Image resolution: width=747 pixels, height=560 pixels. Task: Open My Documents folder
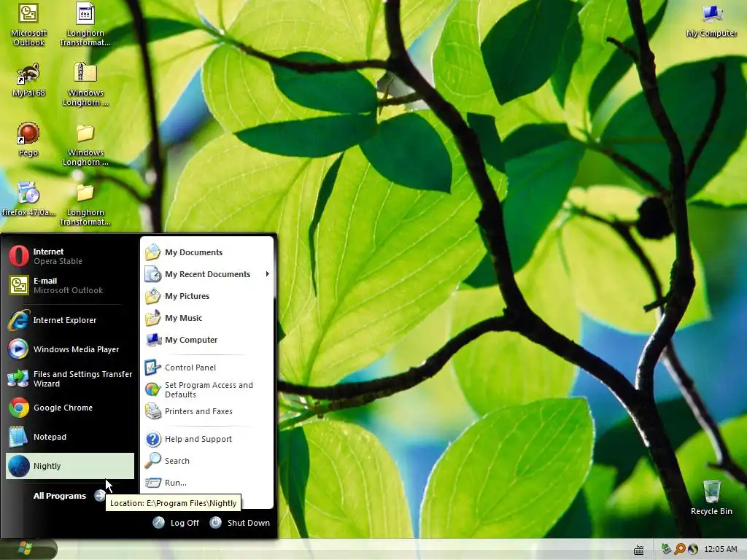(207, 252)
